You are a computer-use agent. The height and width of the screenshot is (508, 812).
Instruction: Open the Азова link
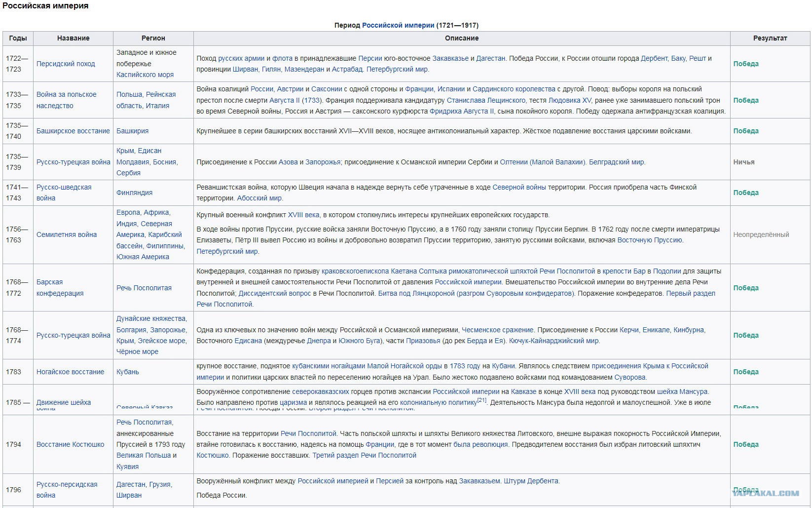pyautogui.click(x=288, y=162)
